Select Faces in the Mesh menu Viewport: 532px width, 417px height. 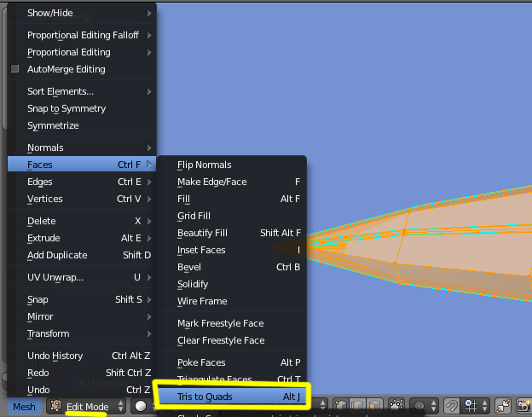[82, 165]
